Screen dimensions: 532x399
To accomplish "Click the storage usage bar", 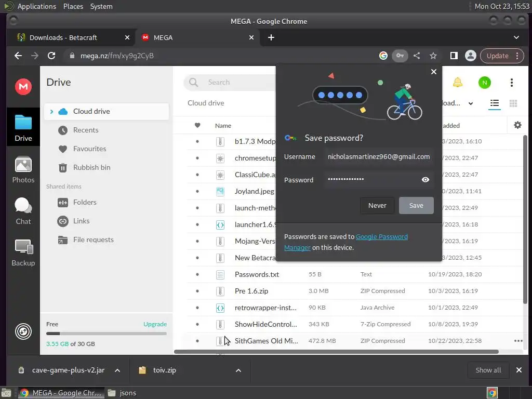I will pyautogui.click(x=107, y=334).
